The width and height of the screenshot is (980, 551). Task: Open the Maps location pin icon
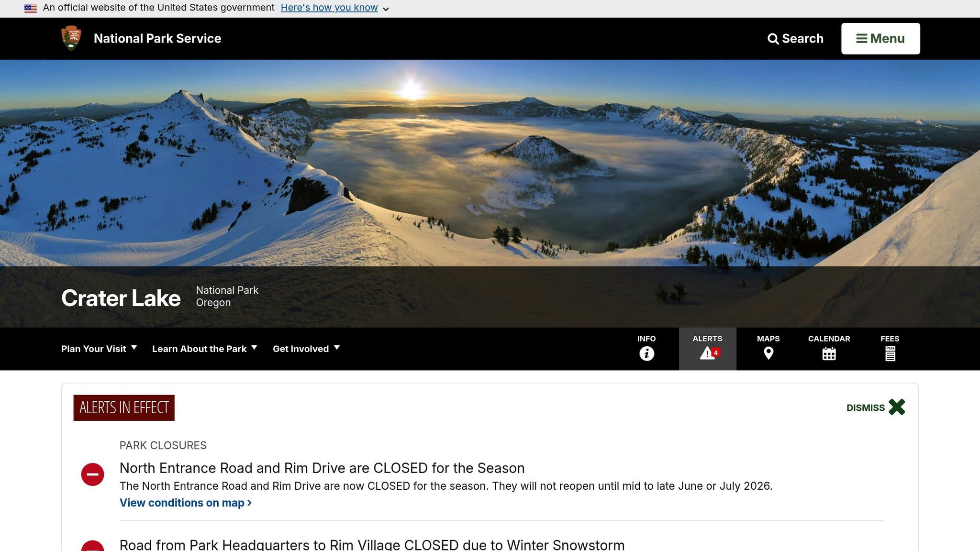[768, 353]
